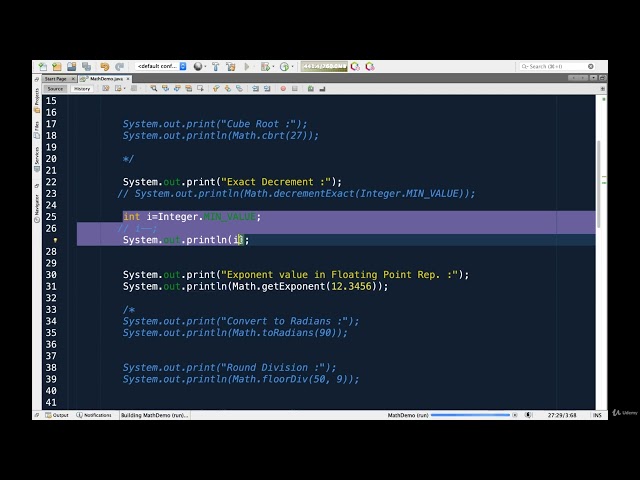Click the INS insert mode indicator
This screenshot has height=480, width=640.
coord(597,415)
